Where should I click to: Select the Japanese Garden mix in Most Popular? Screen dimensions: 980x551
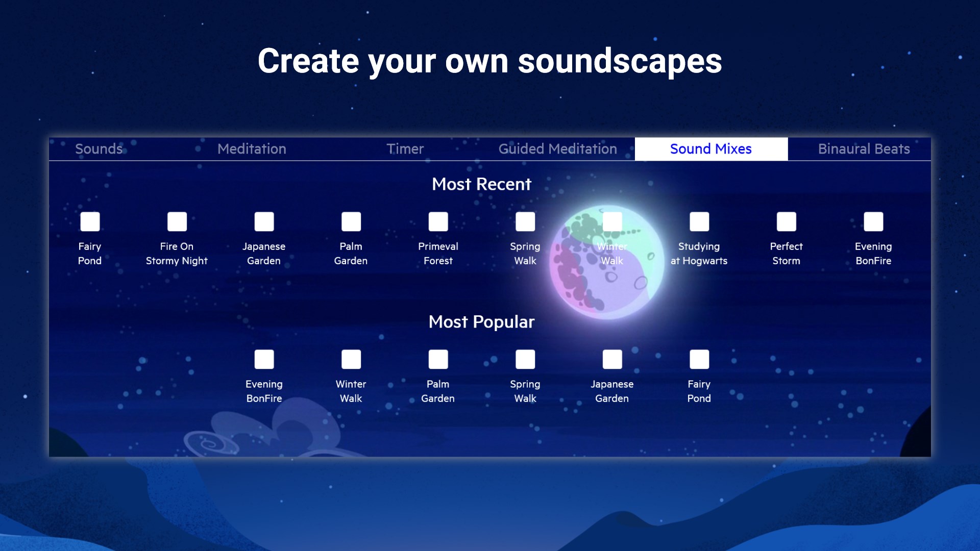(x=612, y=360)
